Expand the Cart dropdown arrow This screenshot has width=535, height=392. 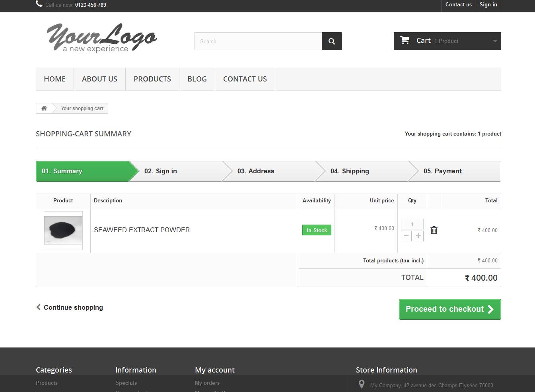click(x=494, y=41)
